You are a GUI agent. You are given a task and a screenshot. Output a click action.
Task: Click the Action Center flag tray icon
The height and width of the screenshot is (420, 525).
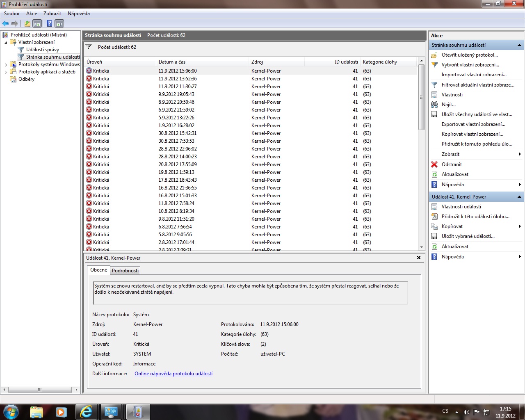click(476, 412)
